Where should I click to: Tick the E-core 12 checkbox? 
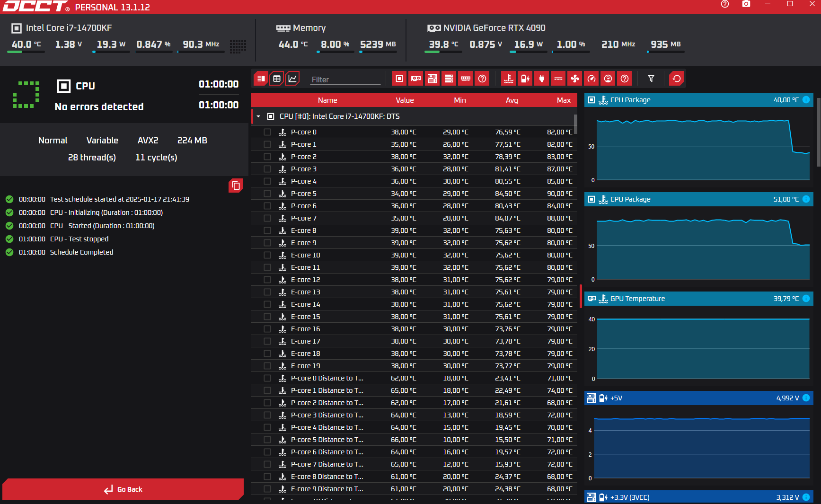[x=267, y=280]
